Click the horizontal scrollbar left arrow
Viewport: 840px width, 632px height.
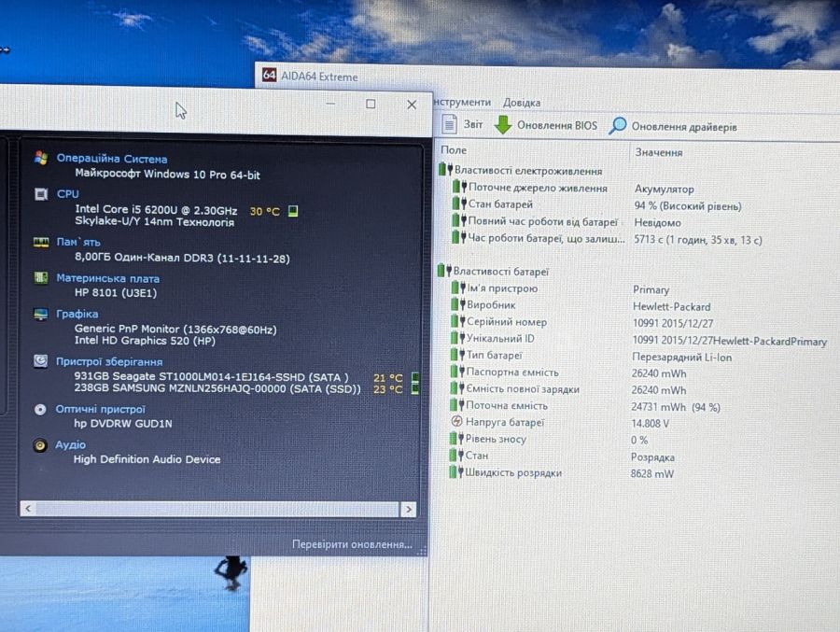point(28,508)
